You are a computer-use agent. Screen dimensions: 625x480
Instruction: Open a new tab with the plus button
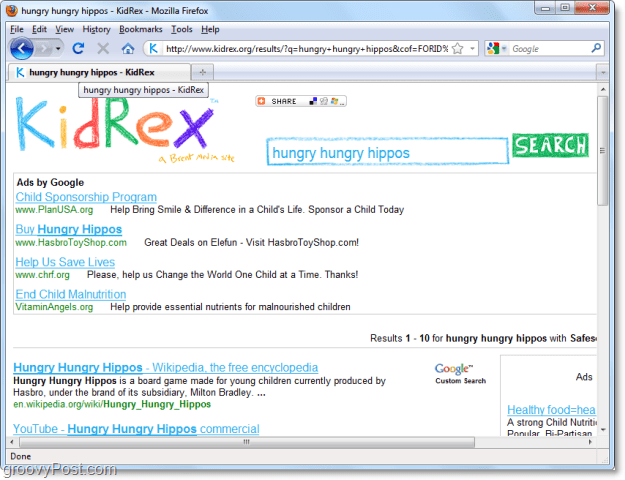tap(202, 72)
